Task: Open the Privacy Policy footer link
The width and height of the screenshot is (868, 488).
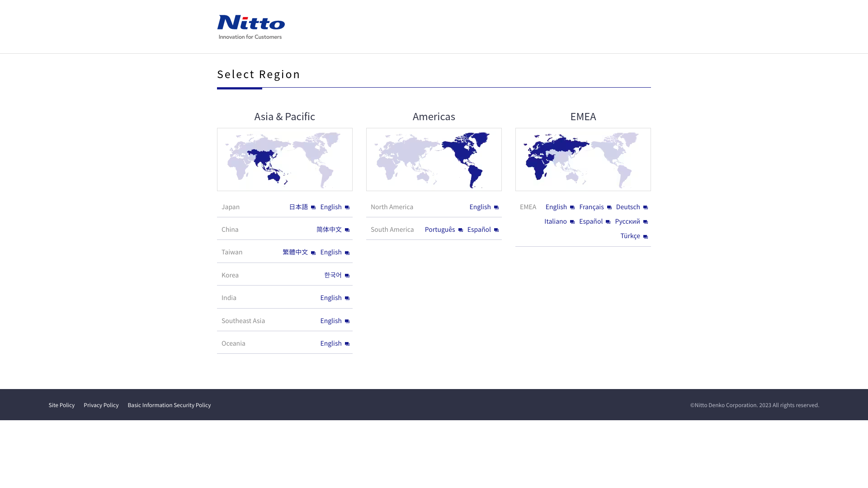Action: click(101, 405)
